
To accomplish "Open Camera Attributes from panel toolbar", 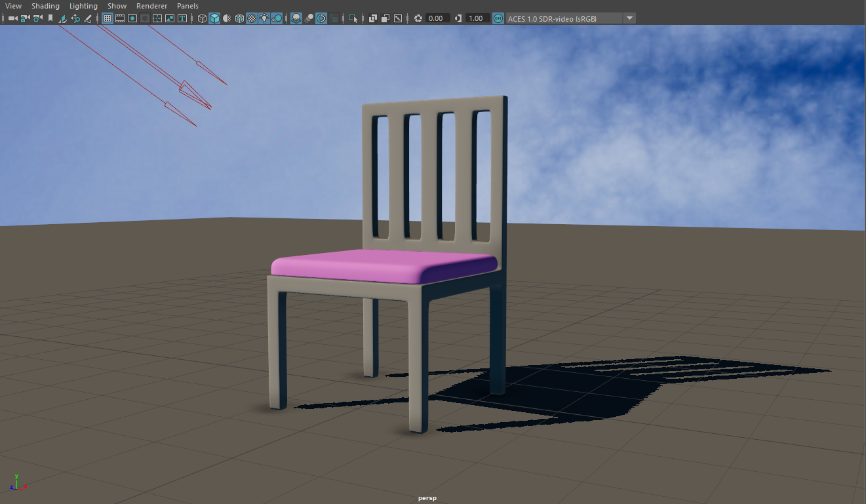I will (x=37, y=18).
